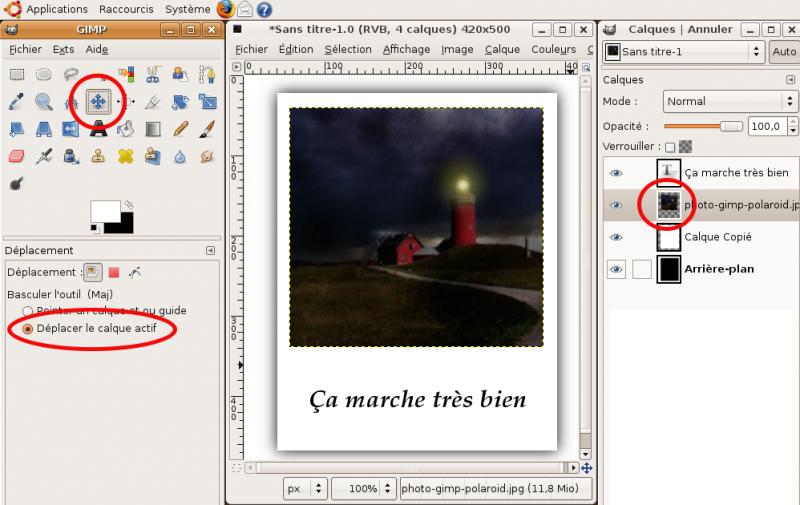Select the Paintbrush tool

coord(207,129)
